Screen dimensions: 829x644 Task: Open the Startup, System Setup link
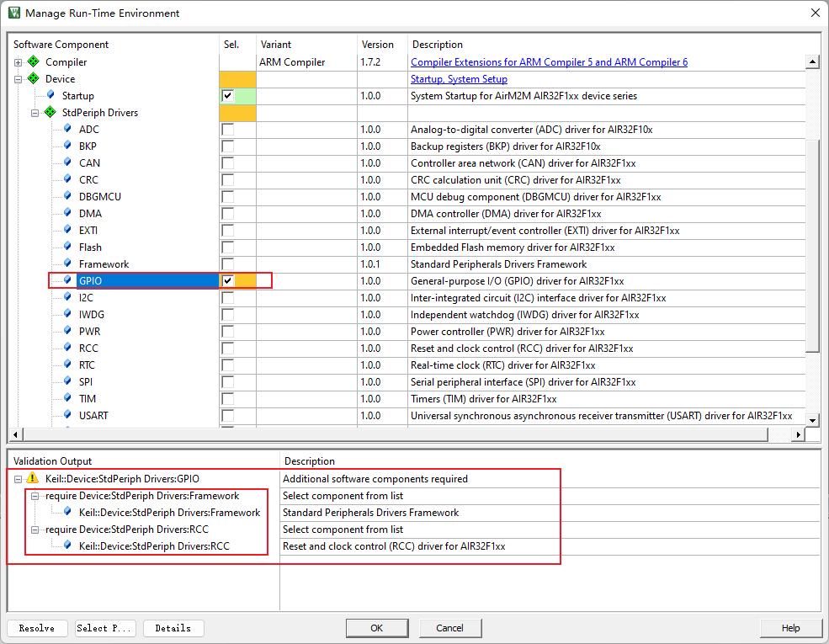pos(459,79)
